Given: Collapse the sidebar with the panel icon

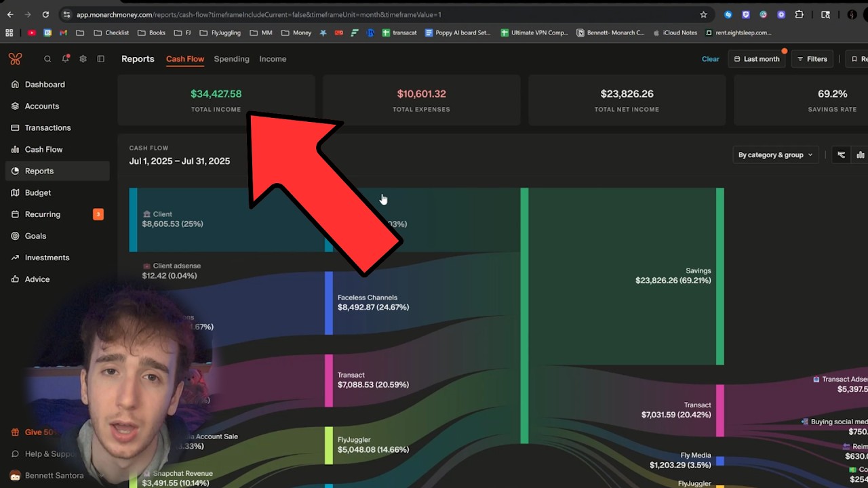Looking at the screenshot, I should [x=100, y=59].
